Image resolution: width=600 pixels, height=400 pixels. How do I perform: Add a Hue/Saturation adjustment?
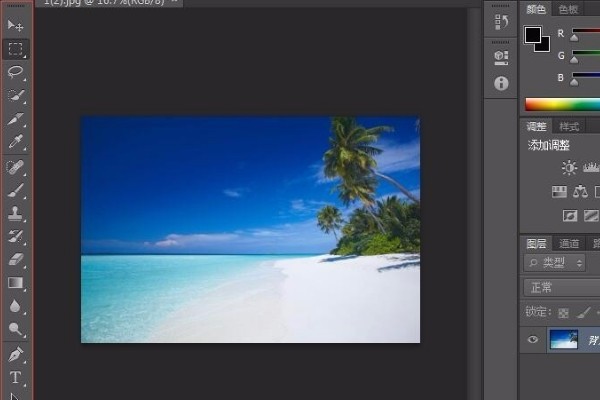click(x=559, y=191)
